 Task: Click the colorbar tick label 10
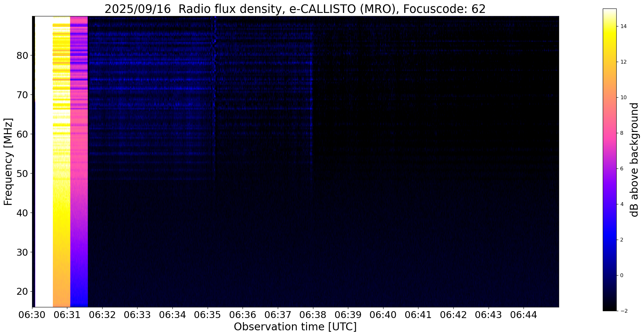(x=623, y=98)
